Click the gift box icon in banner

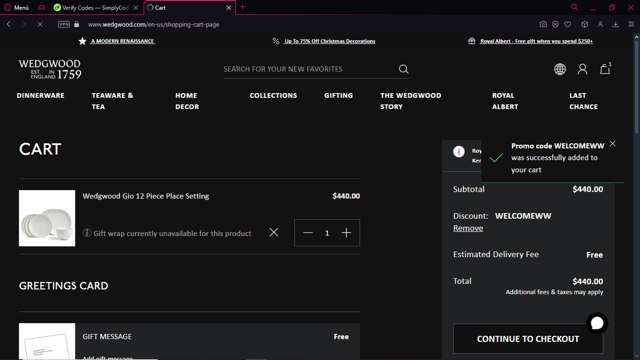(x=471, y=41)
